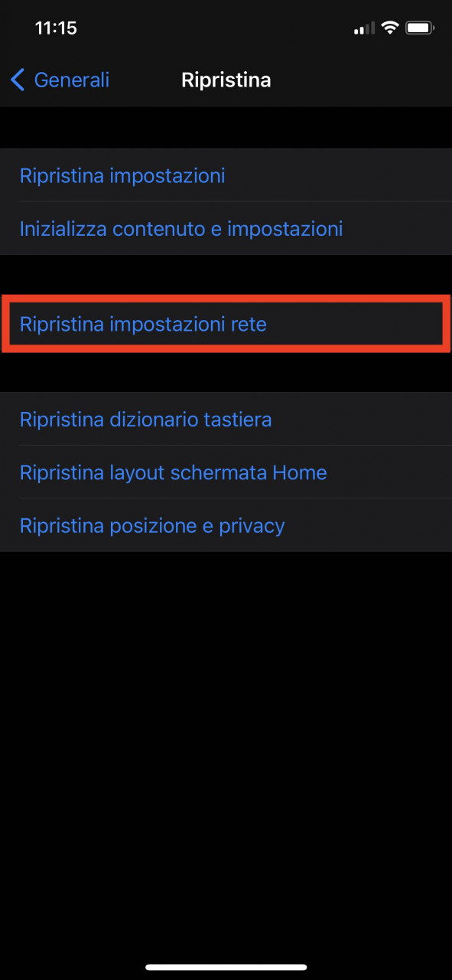Tap the battery level icon
The width and height of the screenshot is (452, 980).
tap(421, 28)
